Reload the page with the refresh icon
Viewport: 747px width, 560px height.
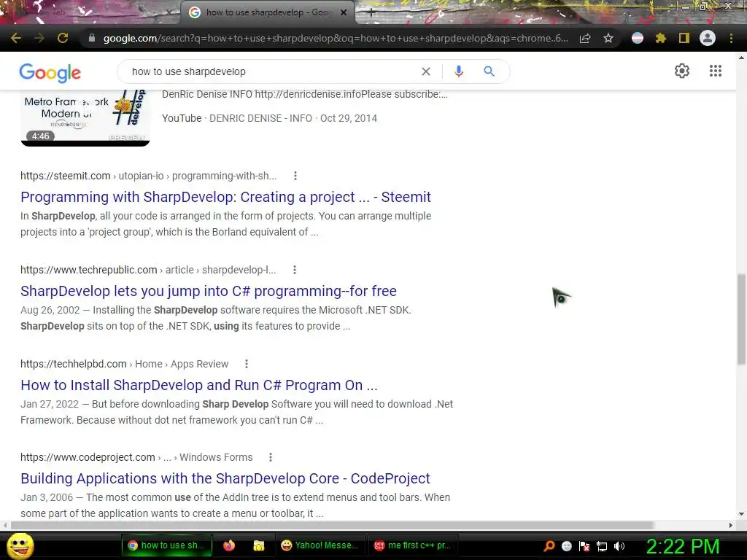tap(63, 38)
